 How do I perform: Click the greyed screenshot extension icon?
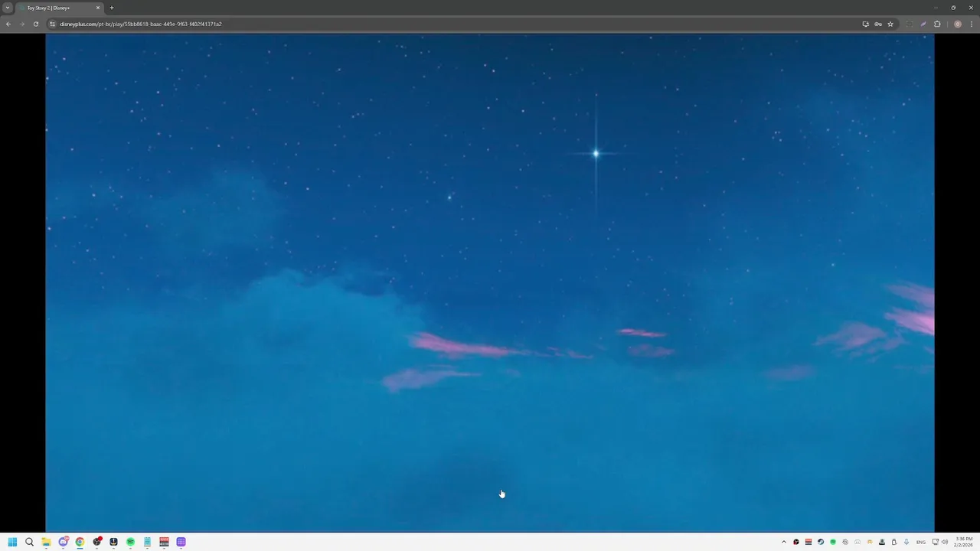(910, 24)
